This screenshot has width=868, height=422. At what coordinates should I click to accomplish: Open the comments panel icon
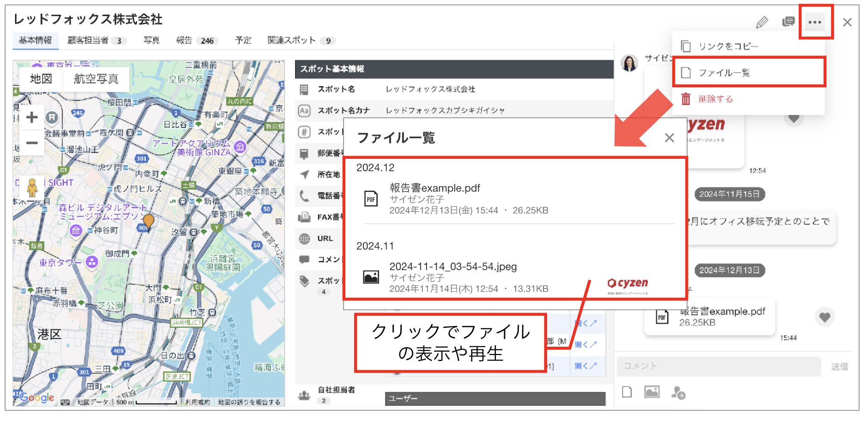(788, 22)
